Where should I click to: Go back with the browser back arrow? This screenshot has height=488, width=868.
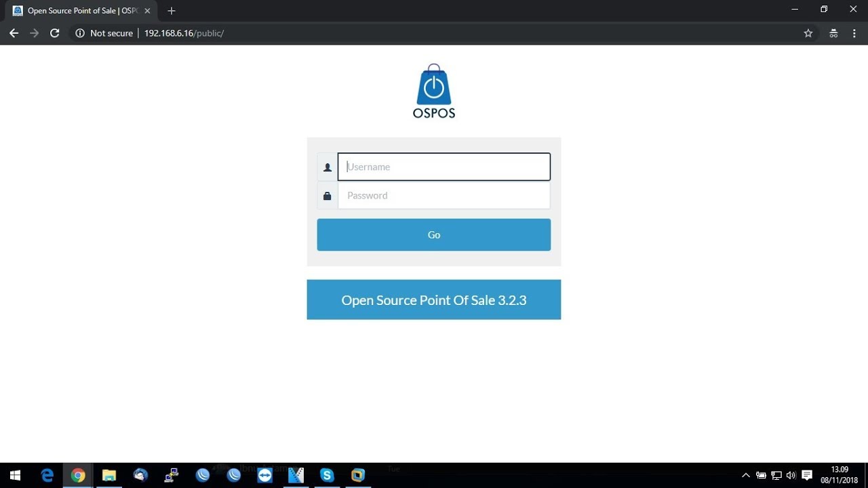pos(14,33)
